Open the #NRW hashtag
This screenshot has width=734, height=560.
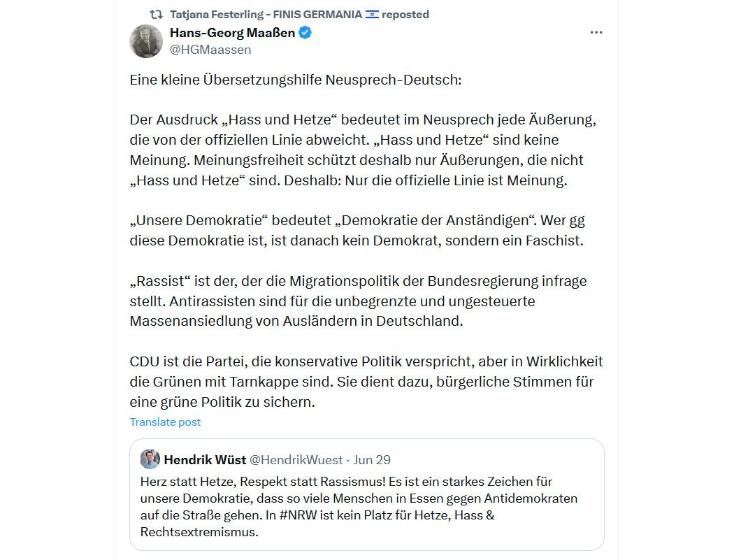(x=298, y=515)
